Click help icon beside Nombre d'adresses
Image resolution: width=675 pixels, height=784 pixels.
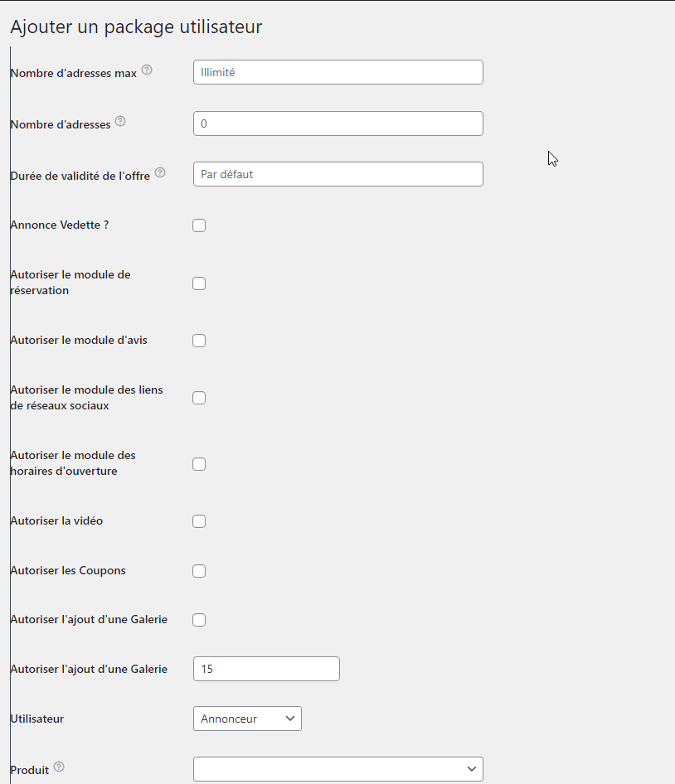point(120,122)
